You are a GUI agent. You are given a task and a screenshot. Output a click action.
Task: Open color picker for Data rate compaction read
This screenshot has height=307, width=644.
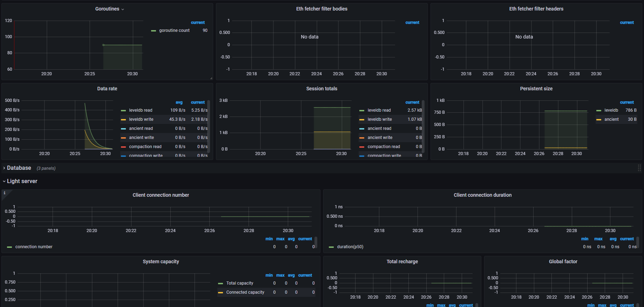pyautogui.click(x=123, y=147)
